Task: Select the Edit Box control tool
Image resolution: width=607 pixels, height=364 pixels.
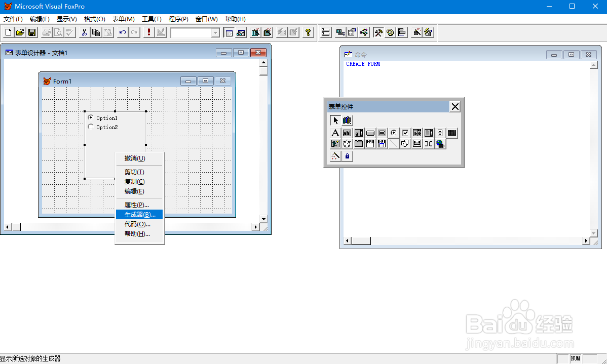Action: pos(358,133)
